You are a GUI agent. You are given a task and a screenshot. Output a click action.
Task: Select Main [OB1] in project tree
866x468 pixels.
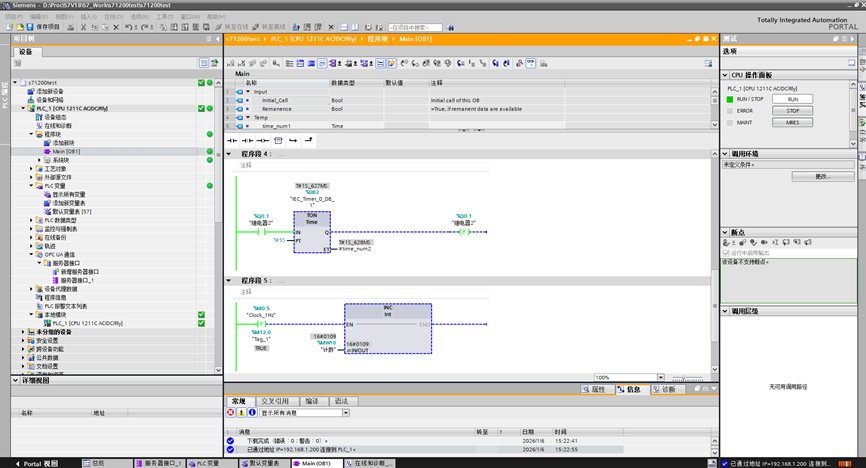pyautogui.click(x=66, y=151)
